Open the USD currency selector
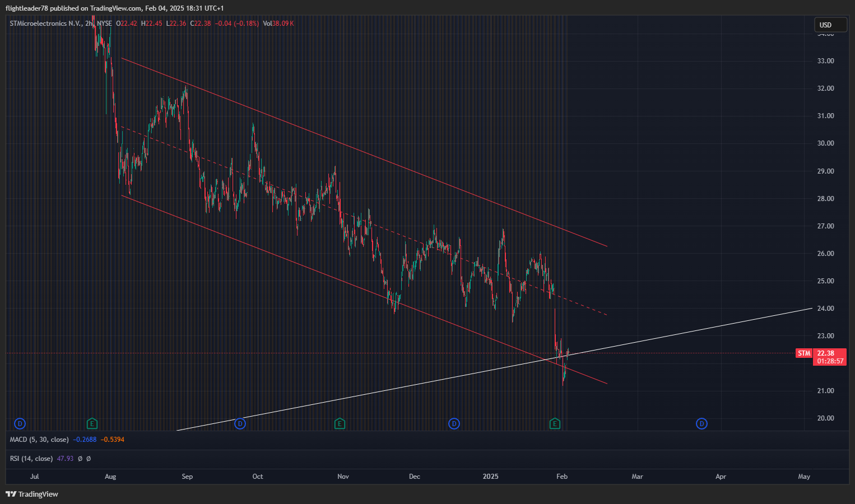The image size is (855, 504). click(x=830, y=25)
